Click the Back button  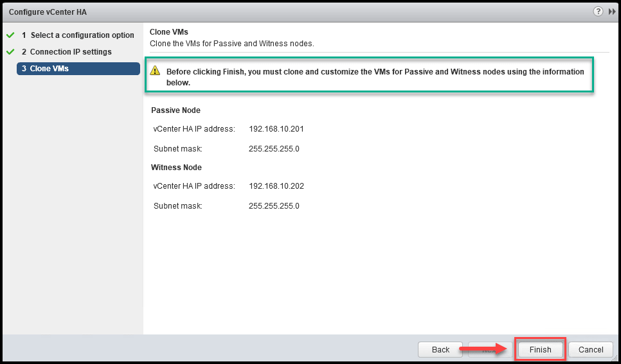(440, 349)
